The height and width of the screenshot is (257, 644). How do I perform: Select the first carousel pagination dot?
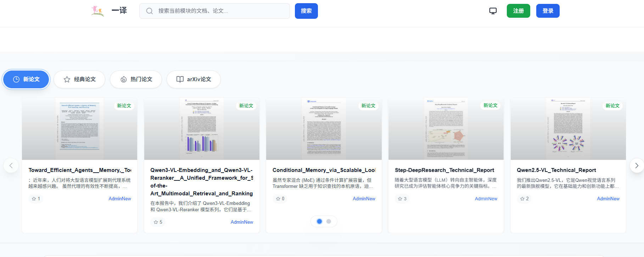319,222
